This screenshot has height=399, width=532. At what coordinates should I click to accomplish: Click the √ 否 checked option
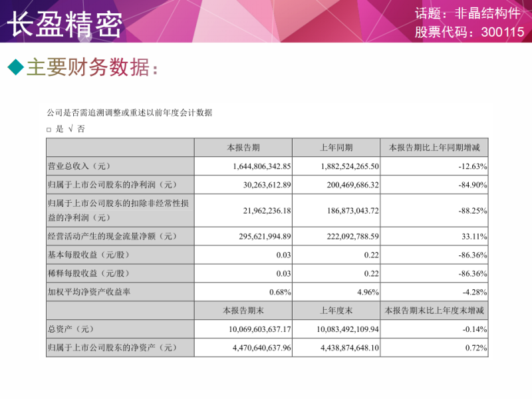pos(76,128)
